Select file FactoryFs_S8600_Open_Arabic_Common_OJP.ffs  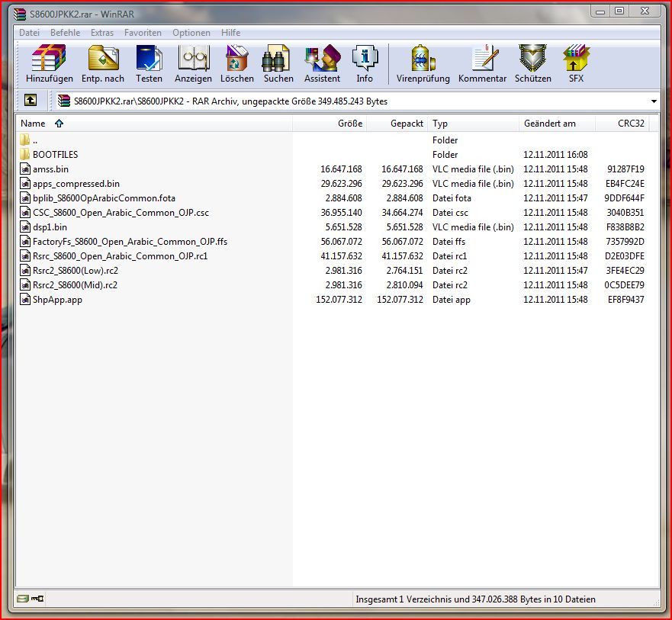point(130,242)
